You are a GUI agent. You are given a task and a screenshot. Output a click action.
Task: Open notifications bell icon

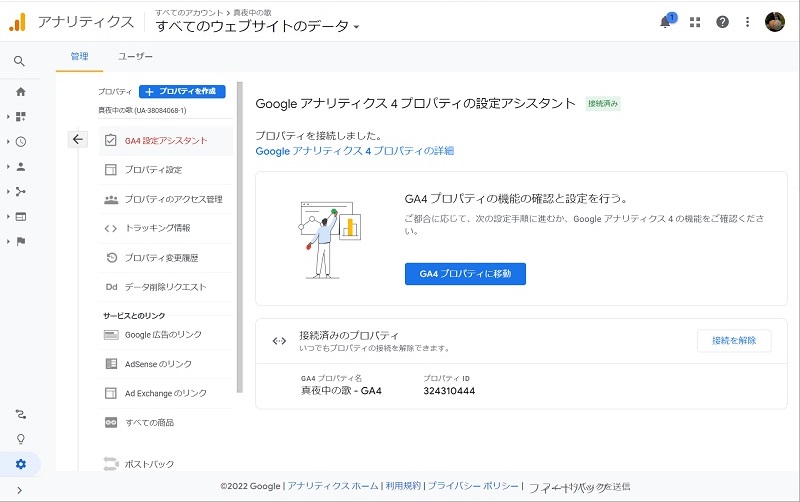[x=665, y=22]
